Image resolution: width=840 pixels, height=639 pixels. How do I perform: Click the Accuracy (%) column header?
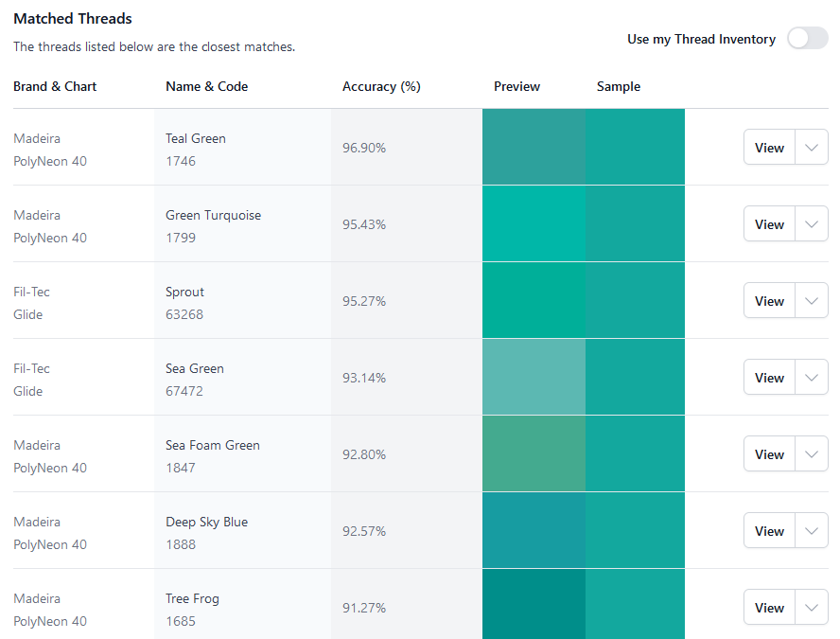(381, 86)
